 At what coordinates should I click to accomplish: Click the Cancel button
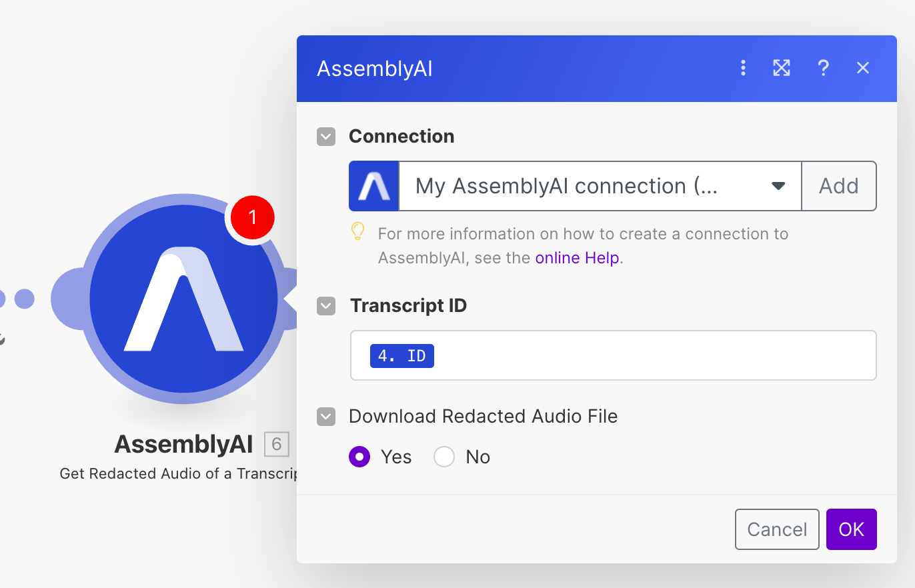(x=777, y=529)
